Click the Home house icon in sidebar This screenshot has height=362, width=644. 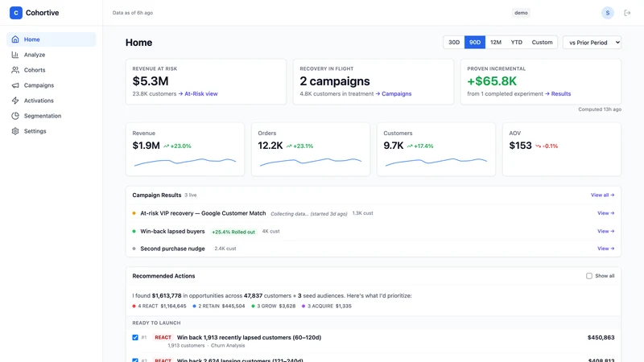[x=15, y=39]
